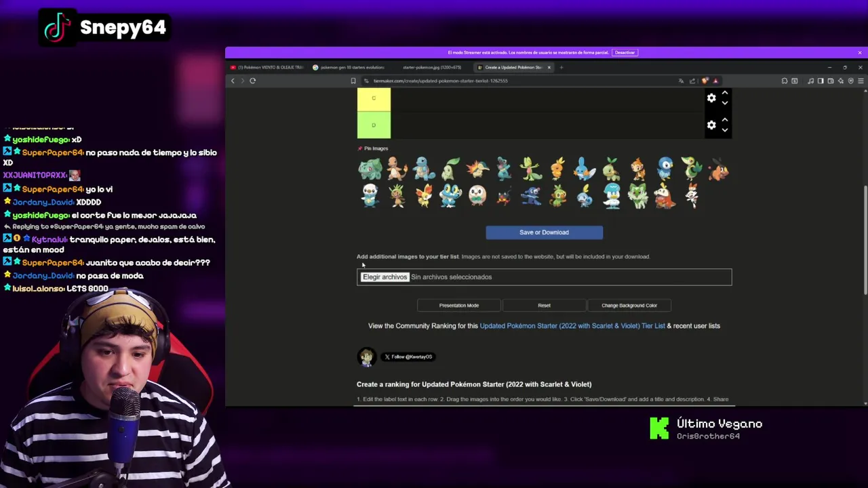868x488 pixels.
Task: Move tier C row up
Action: pyautogui.click(x=725, y=93)
